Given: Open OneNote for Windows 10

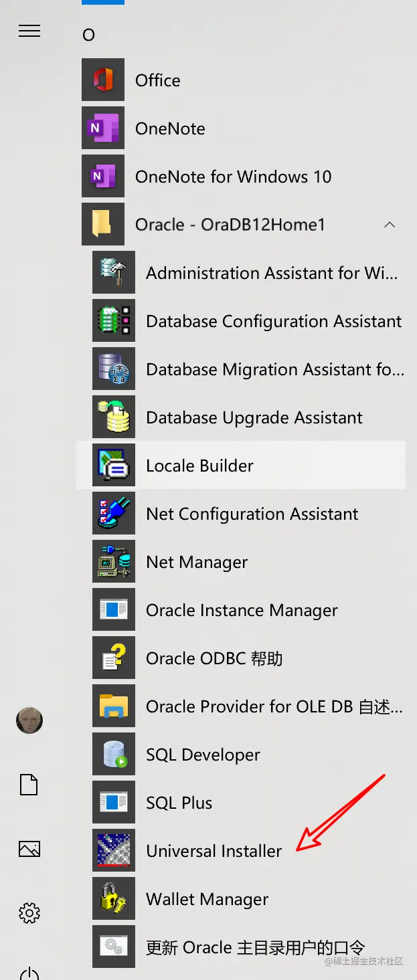Looking at the screenshot, I should [x=233, y=177].
